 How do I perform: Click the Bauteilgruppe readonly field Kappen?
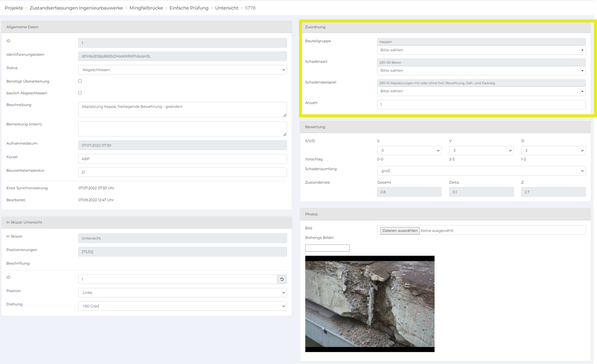481,42
